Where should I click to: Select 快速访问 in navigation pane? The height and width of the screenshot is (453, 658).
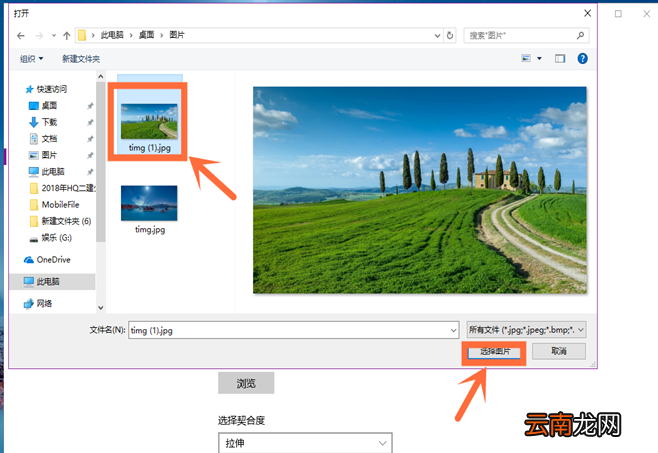pyautogui.click(x=46, y=89)
